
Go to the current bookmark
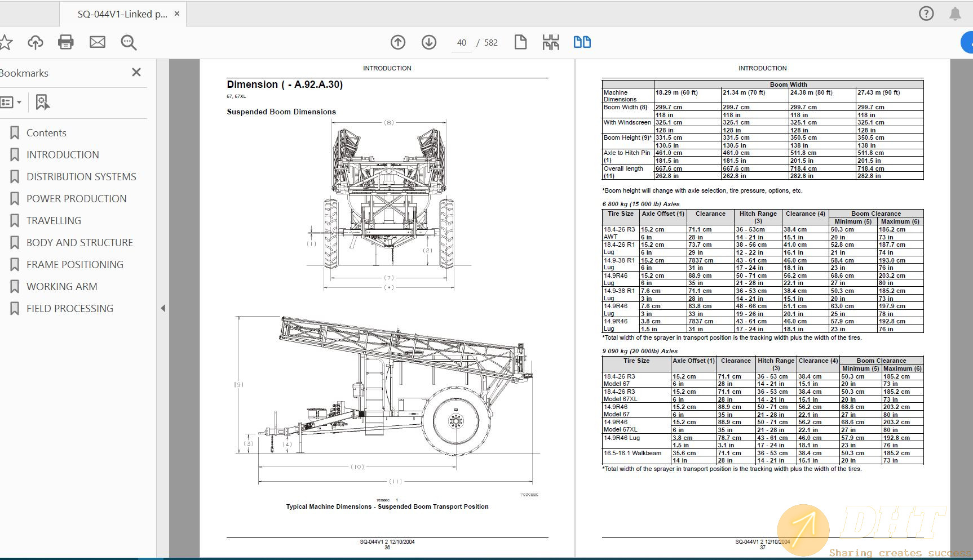coord(42,102)
